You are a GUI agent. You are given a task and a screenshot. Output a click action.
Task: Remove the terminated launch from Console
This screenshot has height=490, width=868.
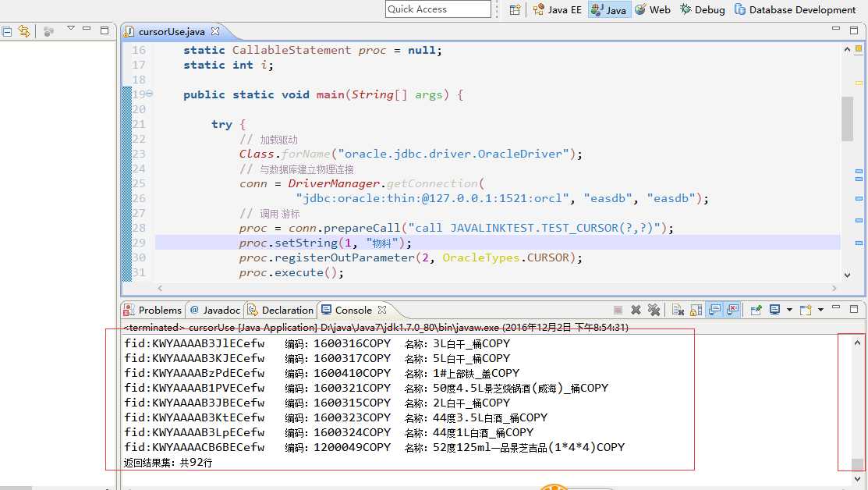click(x=636, y=310)
